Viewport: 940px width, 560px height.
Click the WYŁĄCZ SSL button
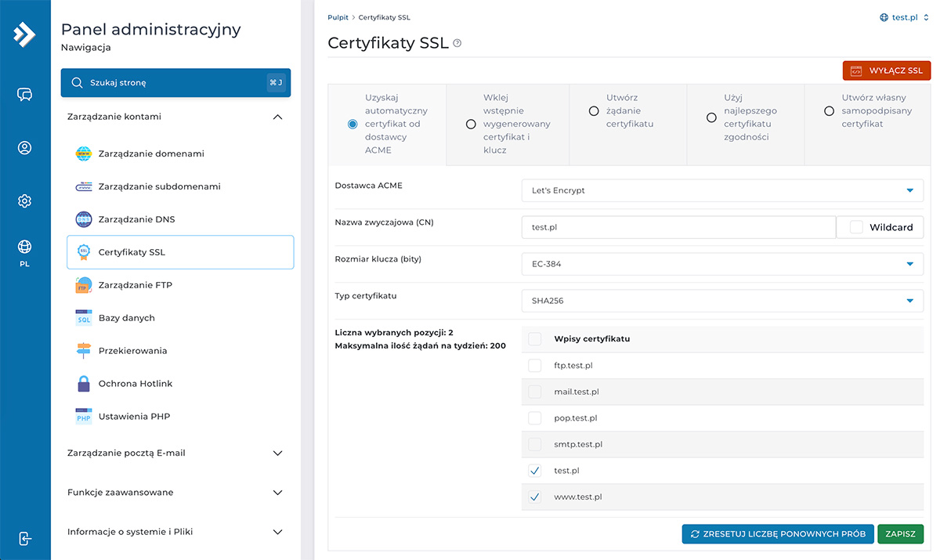pyautogui.click(x=887, y=70)
